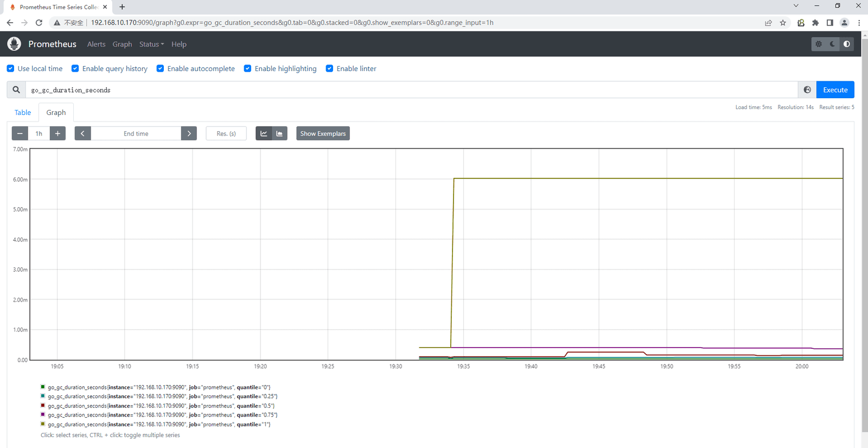Go back in browser history
Viewport: 868px width, 448px height.
[10, 23]
